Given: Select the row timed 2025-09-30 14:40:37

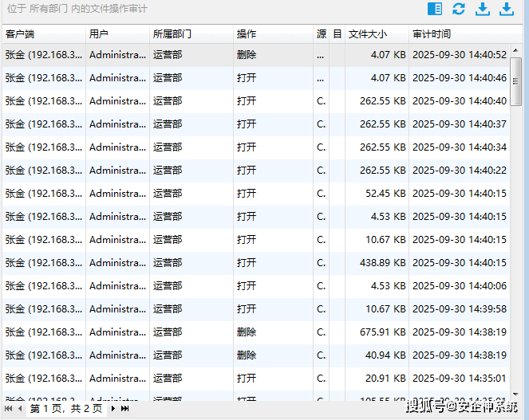Looking at the screenshot, I should pos(256,124).
